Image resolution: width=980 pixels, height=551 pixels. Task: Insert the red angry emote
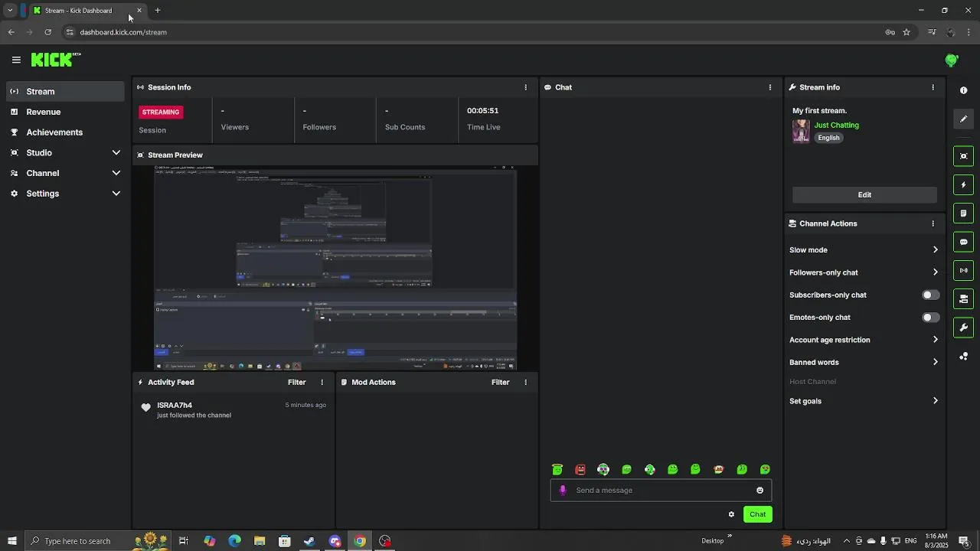tap(580, 469)
